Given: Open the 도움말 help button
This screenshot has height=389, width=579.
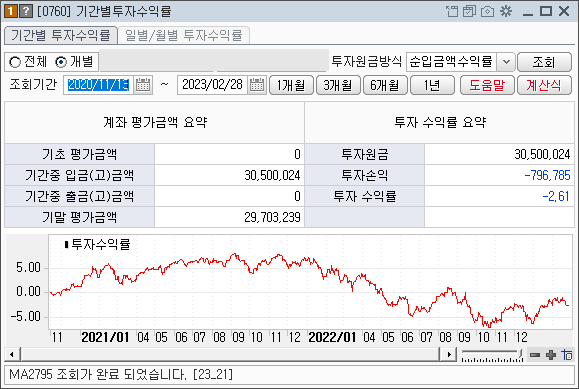Looking at the screenshot, I should (487, 85).
